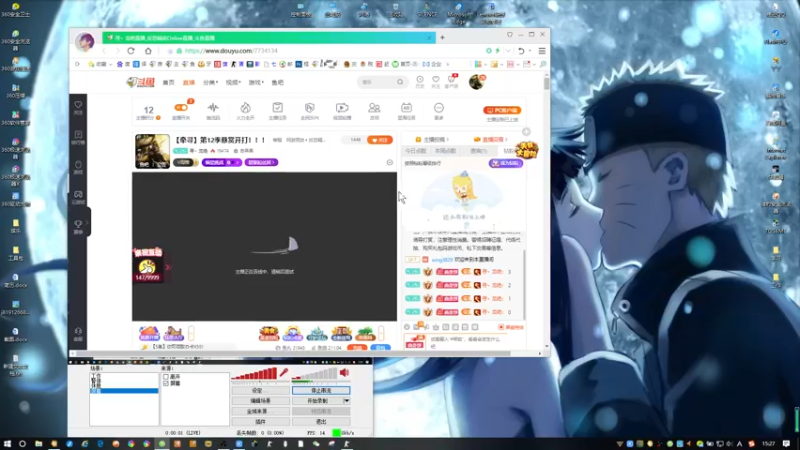Open the history clock icon in Douyu header
The width and height of the screenshot is (800, 450).
[419, 80]
